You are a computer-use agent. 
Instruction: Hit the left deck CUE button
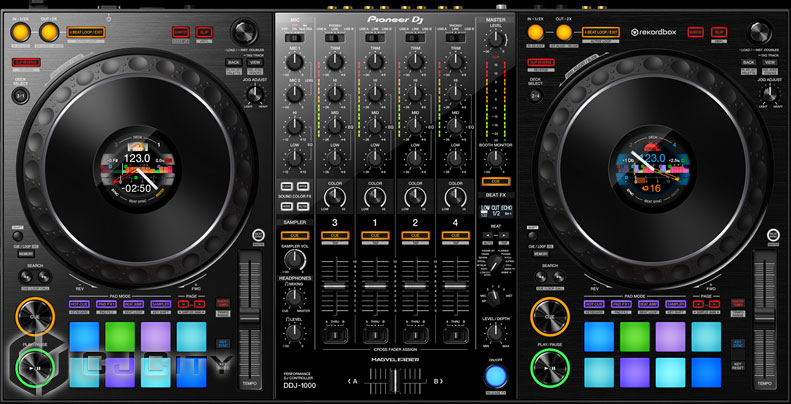click(35, 317)
